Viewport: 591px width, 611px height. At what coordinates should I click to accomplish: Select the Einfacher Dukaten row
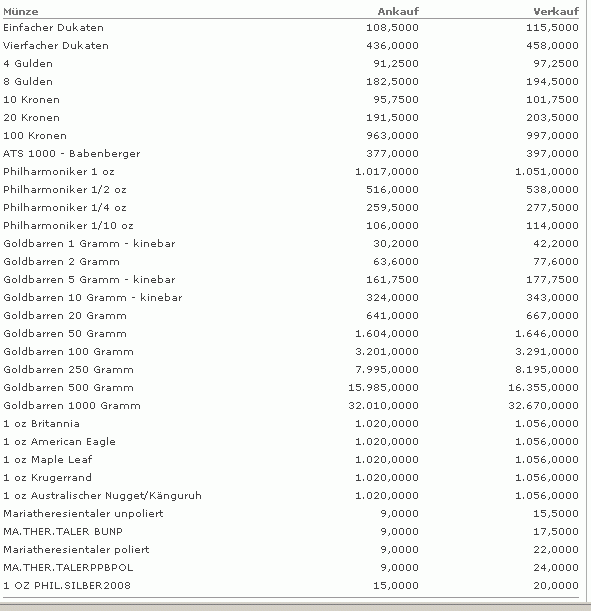[x=291, y=28]
